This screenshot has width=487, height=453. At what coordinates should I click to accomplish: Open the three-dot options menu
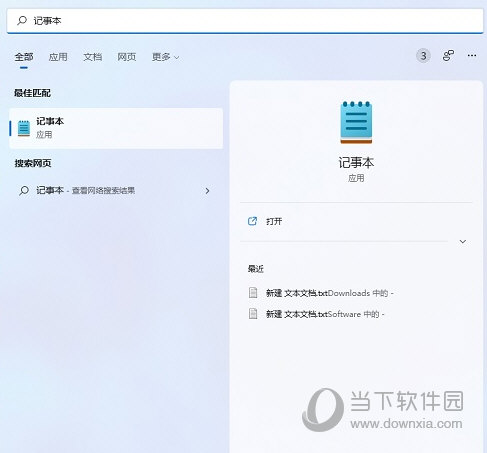coord(472,55)
